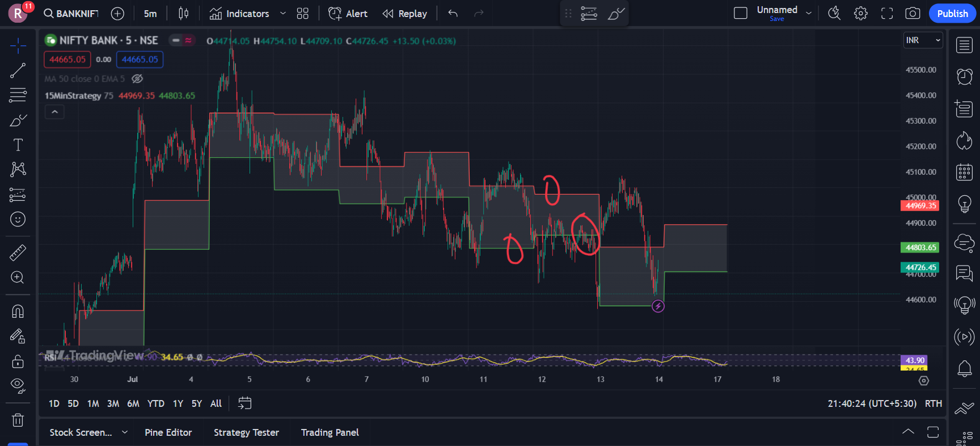
Task: Select the text annotation tool
Action: tap(18, 145)
